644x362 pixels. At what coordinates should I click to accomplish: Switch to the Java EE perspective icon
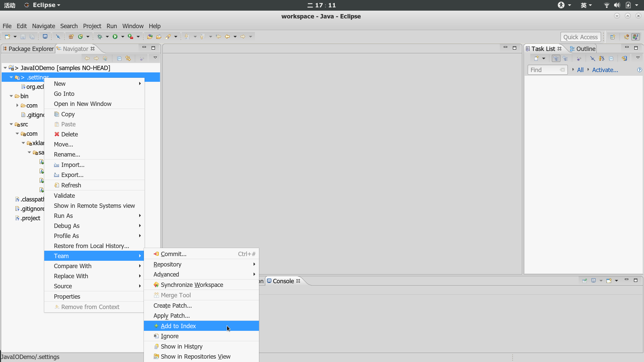coord(626,37)
